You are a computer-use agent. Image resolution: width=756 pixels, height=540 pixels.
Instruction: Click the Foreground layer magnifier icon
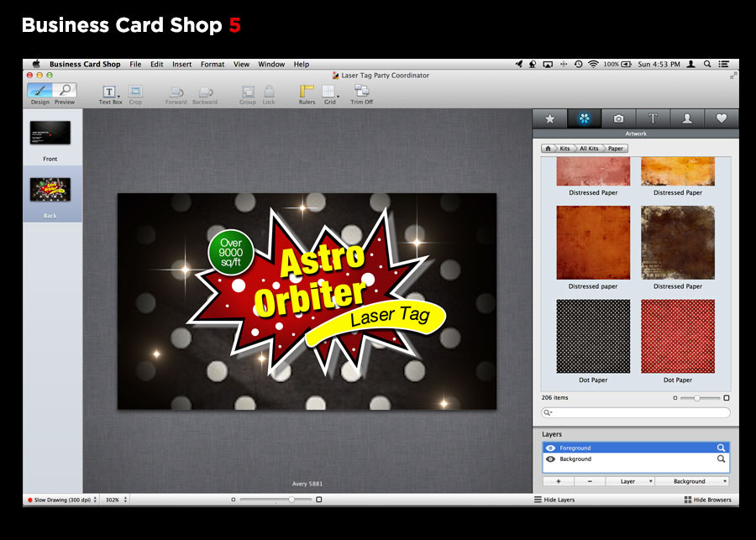[x=721, y=448]
